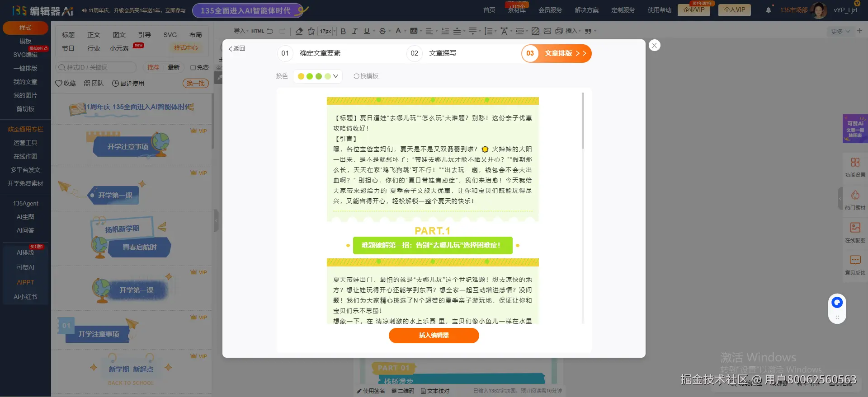Open the font color A tool

(398, 31)
